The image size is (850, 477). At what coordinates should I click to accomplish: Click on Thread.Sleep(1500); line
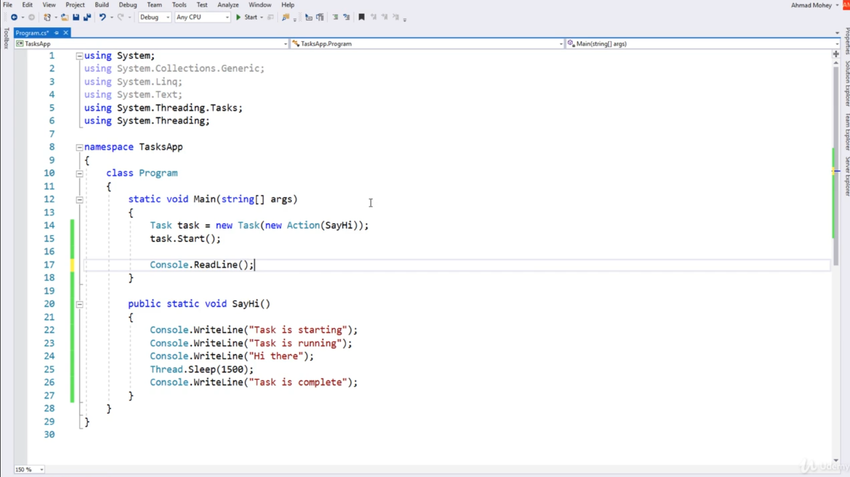pos(202,370)
